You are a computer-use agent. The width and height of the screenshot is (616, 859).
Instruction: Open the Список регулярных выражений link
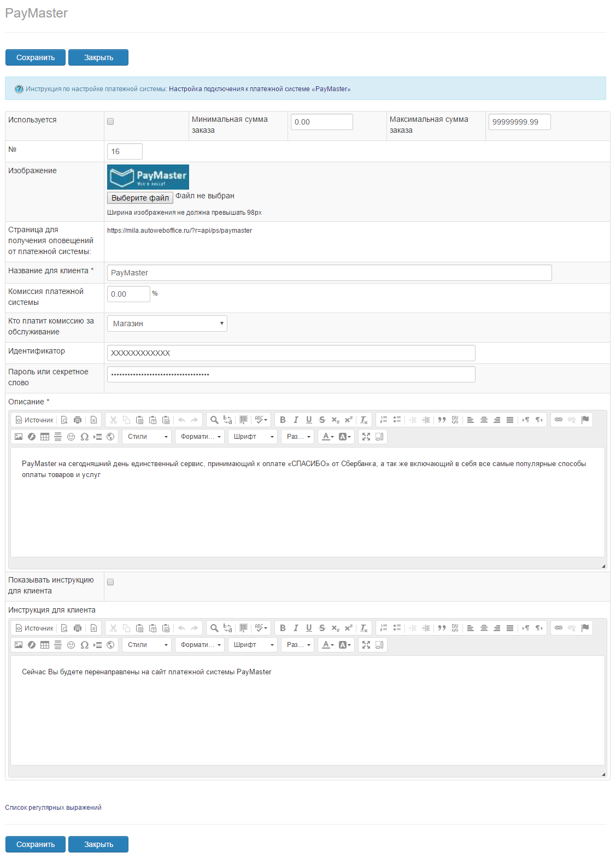[x=53, y=808]
